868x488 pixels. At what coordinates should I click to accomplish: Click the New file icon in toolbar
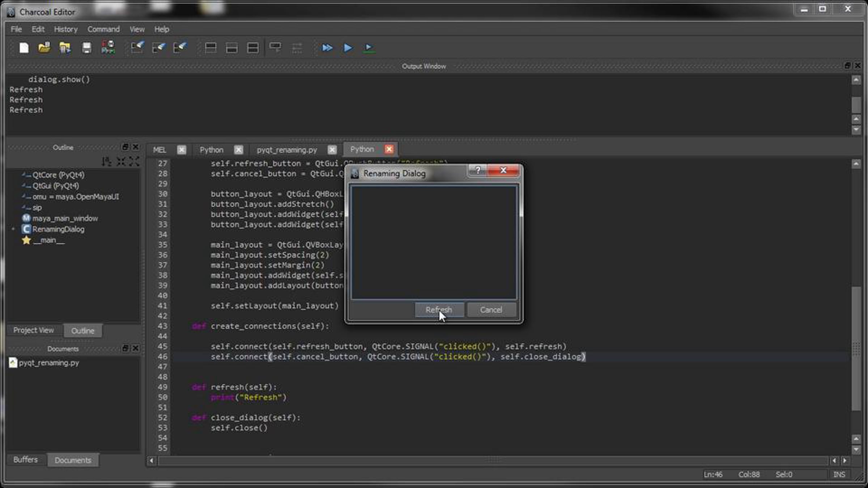pos(24,48)
